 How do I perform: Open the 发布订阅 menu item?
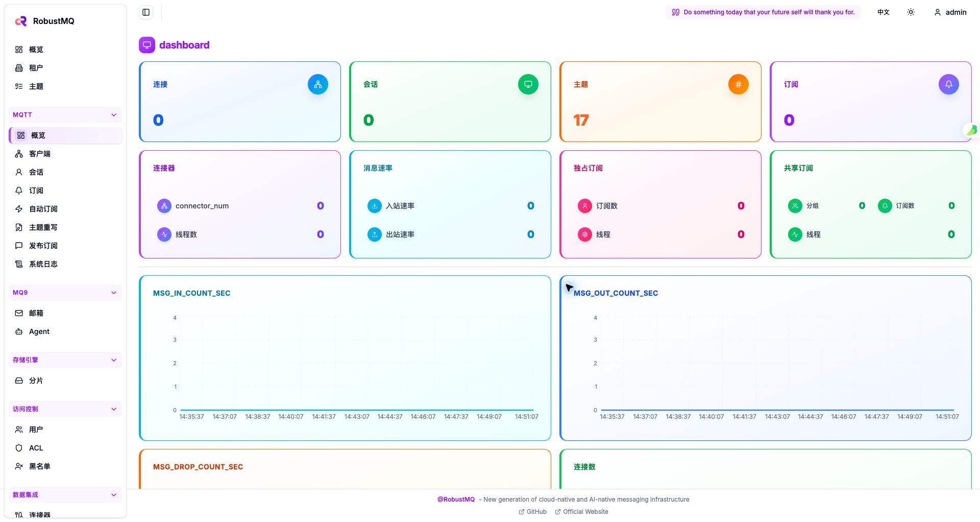pos(65,246)
